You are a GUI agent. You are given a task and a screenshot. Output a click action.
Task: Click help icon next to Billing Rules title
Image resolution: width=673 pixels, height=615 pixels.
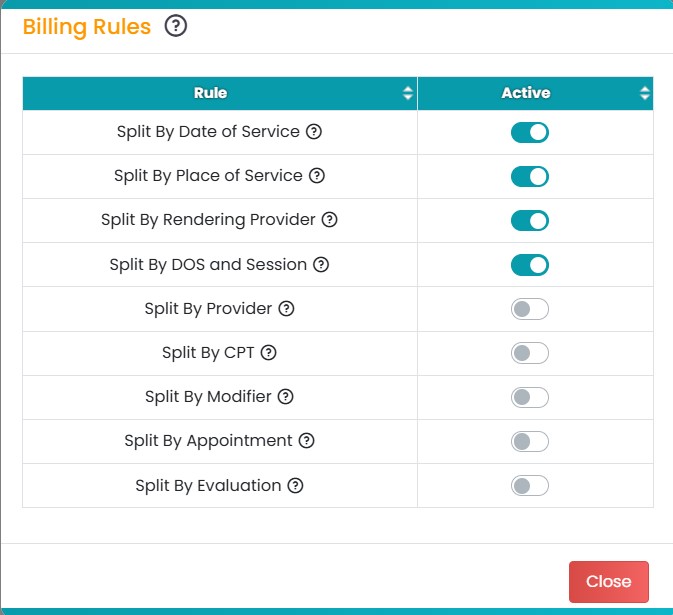point(176,27)
